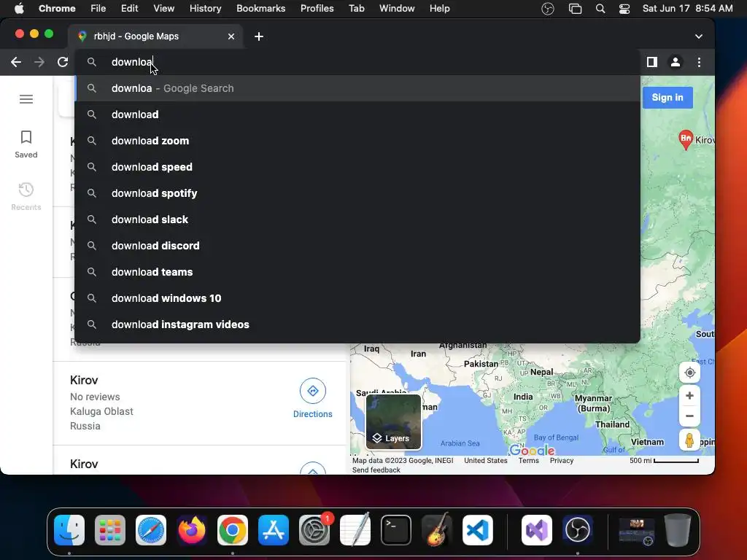The width and height of the screenshot is (747, 560).
Task: Open Chrome three-dot menu
Action: pyautogui.click(x=699, y=62)
